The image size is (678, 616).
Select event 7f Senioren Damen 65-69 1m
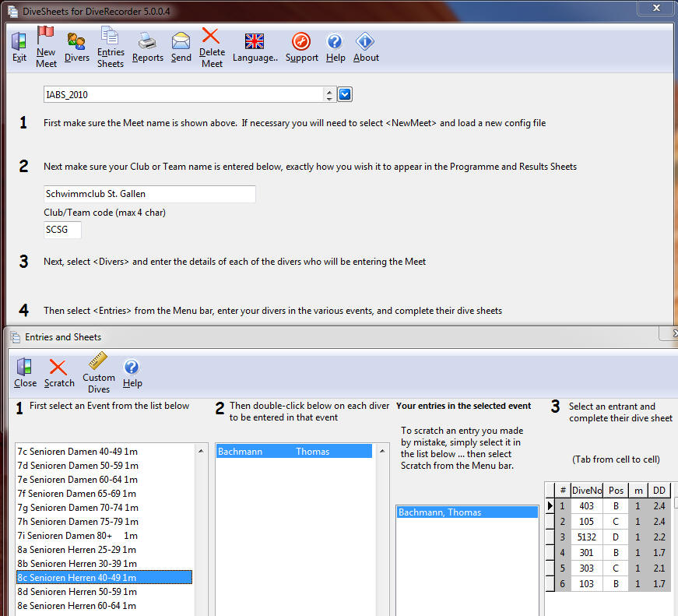click(104, 494)
